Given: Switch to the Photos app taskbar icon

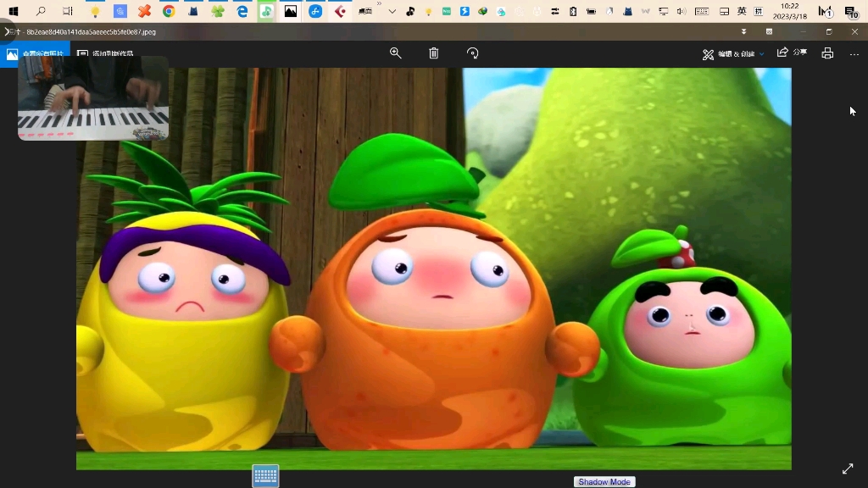Looking at the screenshot, I should pos(291,11).
